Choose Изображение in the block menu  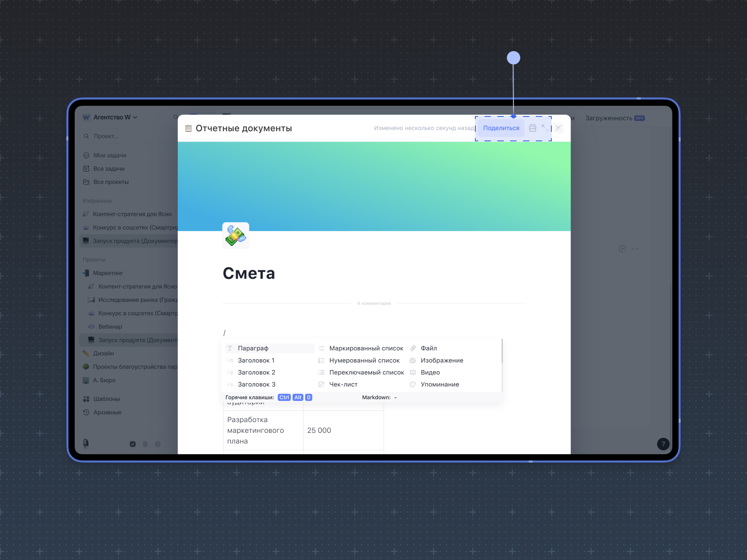(x=442, y=360)
